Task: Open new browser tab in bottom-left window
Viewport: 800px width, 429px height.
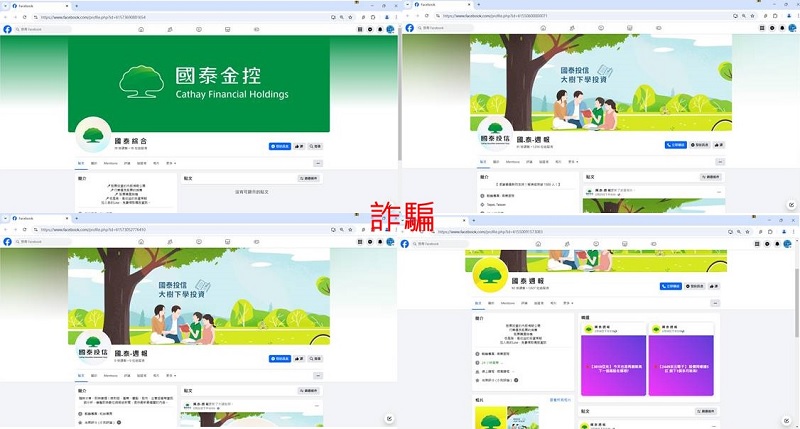Action: tap(77, 218)
